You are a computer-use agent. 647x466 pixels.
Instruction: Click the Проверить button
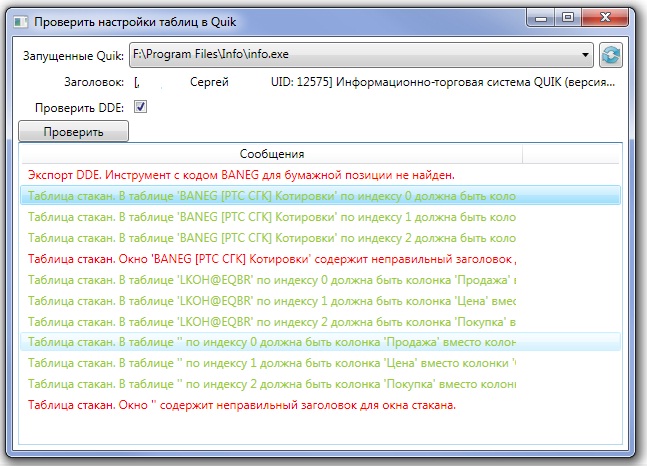[73, 132]
